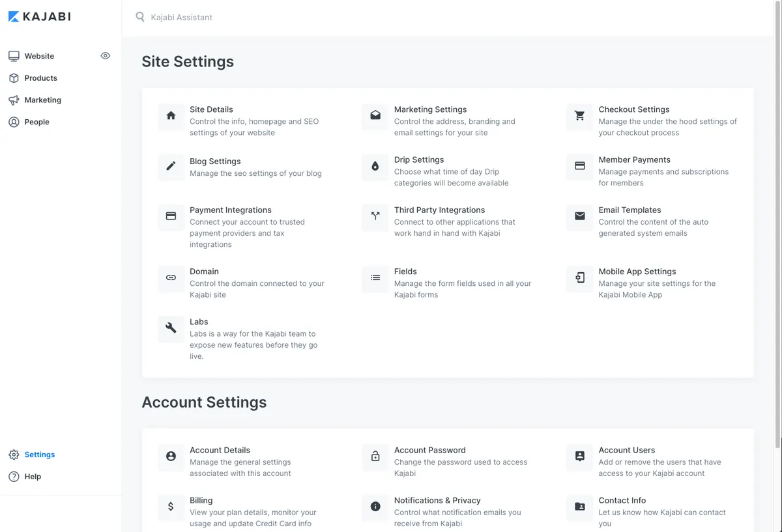Click the Kajabi logo
The height and width of the screenshot is (532, 782).
[x=39, y=16]
